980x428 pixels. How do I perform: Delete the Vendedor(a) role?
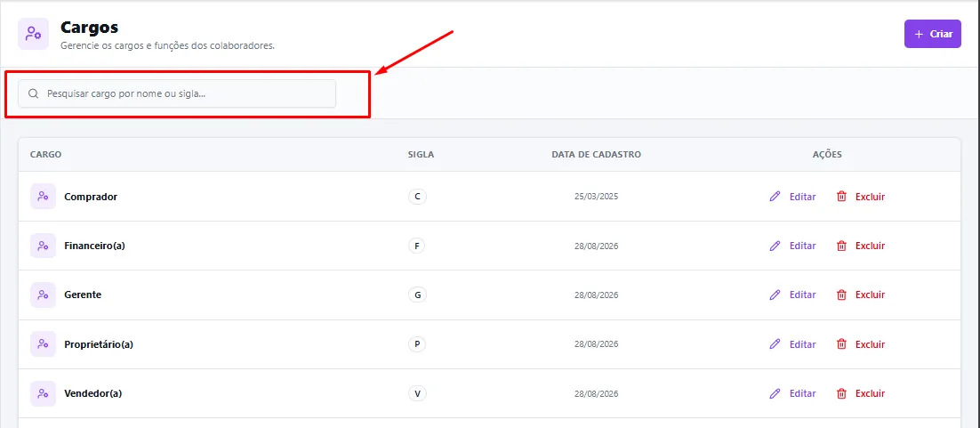(x=861, y=393)
